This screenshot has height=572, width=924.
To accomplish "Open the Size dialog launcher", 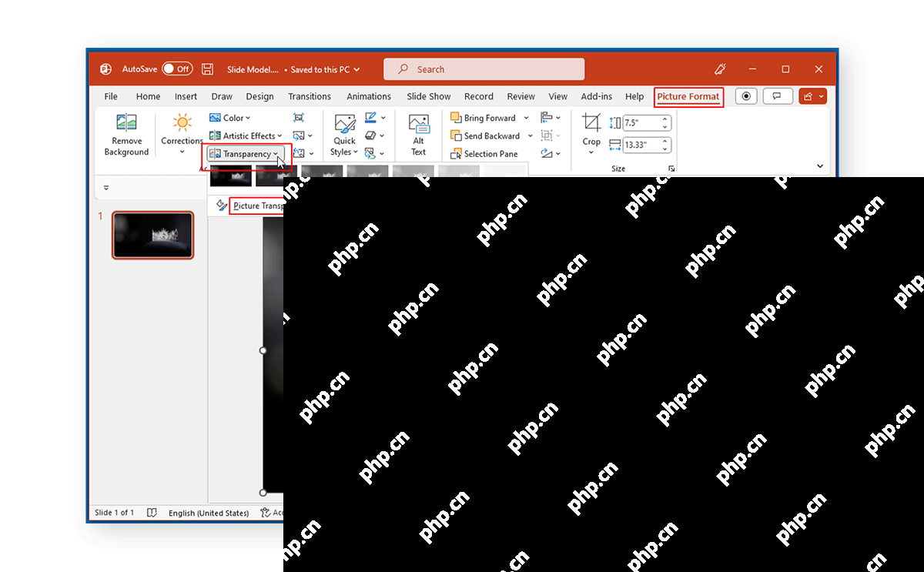I will pyautogui.click(x=671, y=168).
